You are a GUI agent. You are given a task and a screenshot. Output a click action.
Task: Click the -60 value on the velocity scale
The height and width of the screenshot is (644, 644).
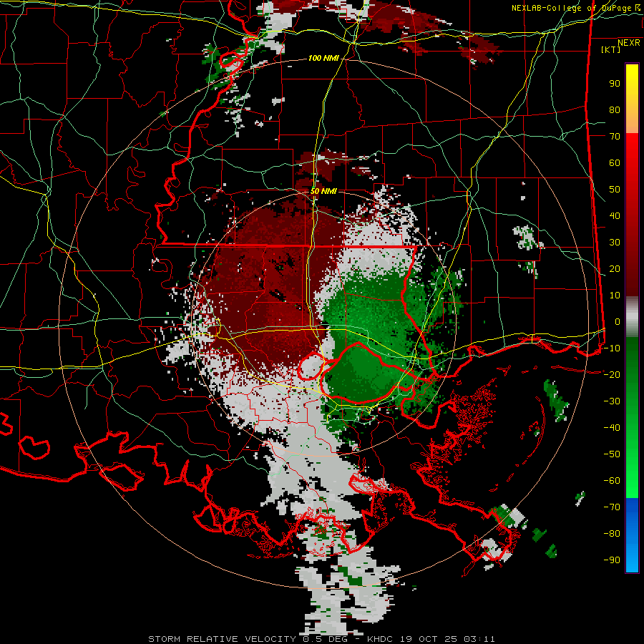click(x=612, y=481)
